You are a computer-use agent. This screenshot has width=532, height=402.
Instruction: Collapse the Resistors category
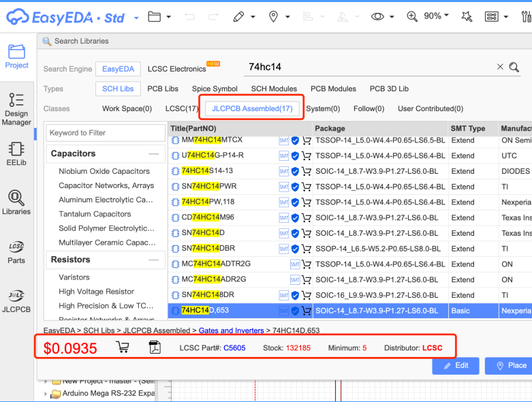pos(154,260)
